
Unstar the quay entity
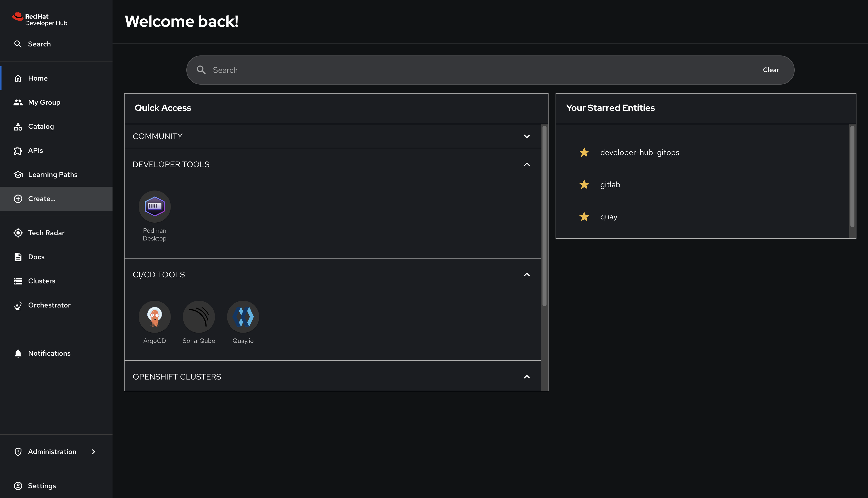point(584,217)
